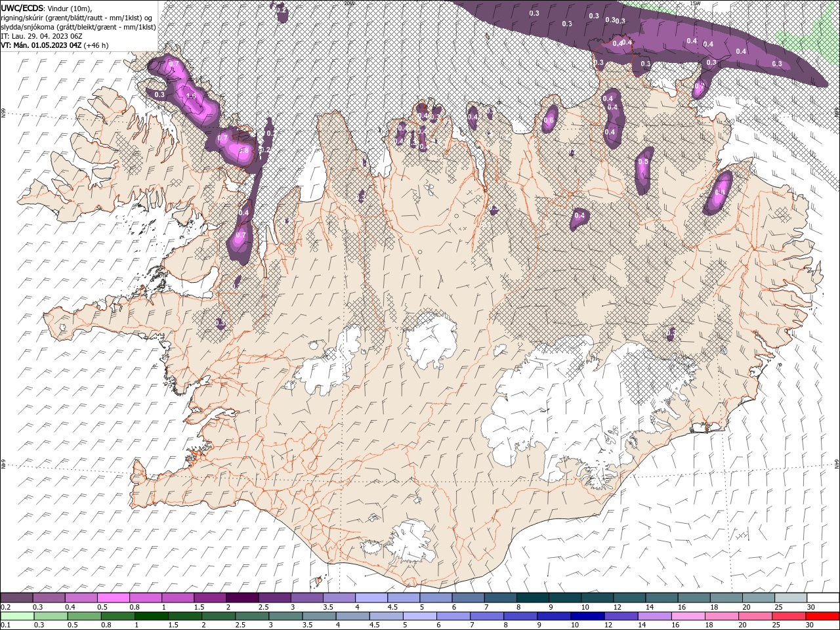Click the bottom legend green swatch labeled 0.5
Image resolution: width=840 pixels, height=630 pixels.
coord(84,616)
